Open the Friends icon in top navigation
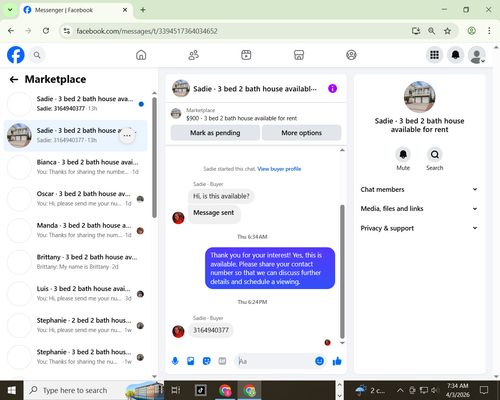 pos(194,55)
